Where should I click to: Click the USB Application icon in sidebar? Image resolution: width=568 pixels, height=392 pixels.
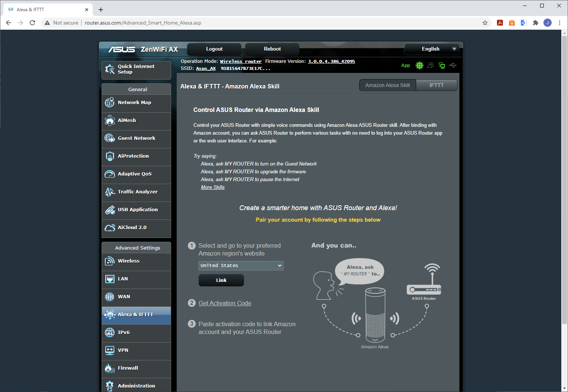[x=110, y=209]
